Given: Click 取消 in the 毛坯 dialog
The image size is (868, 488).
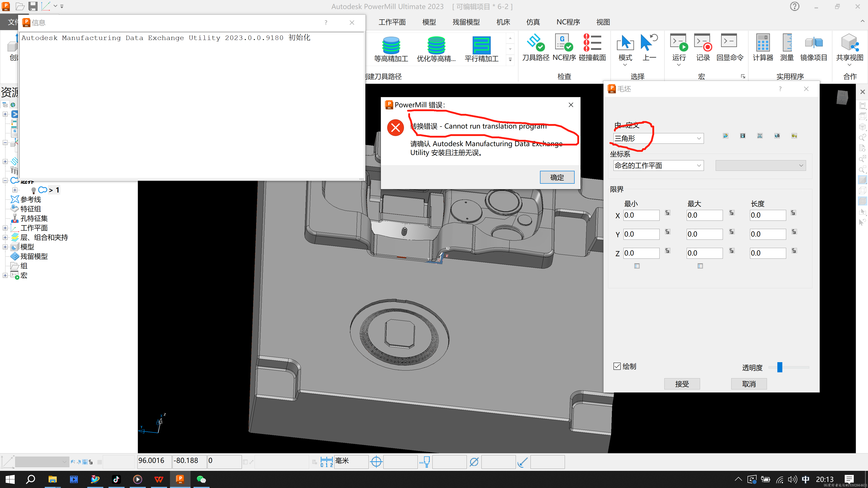Looking at the screenshot, I should [x=749, y=384].
